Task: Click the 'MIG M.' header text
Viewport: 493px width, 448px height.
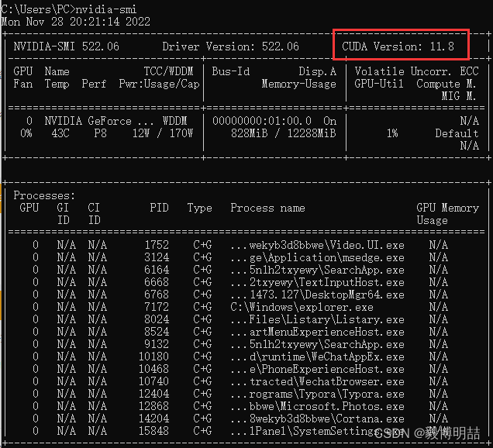Action: pos(459,96)
